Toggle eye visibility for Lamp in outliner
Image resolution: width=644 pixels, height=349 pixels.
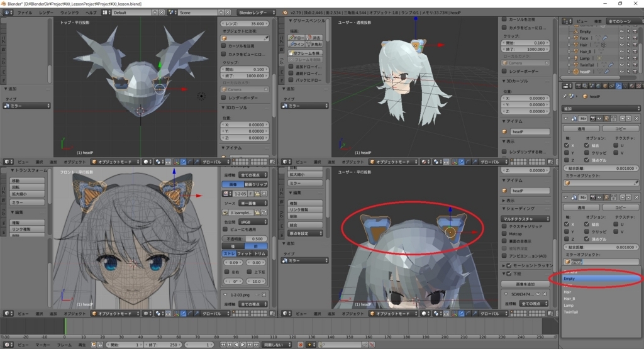621,58
